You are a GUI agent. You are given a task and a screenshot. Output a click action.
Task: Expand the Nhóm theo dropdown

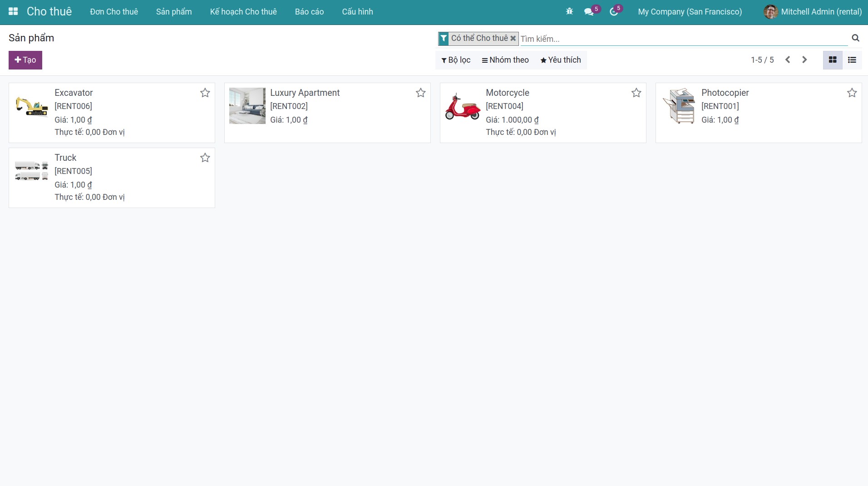tap(505, 60)
